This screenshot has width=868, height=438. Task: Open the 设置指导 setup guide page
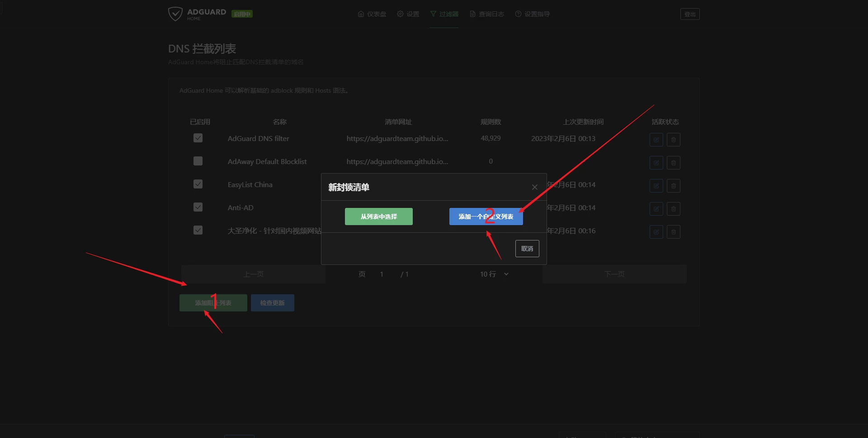(x=533, y=14)
